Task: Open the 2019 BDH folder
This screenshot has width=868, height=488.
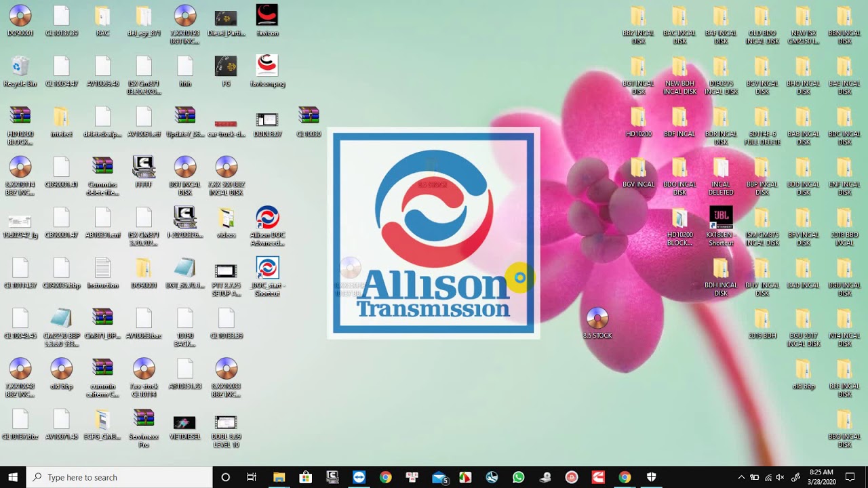Action: [762, 323]
